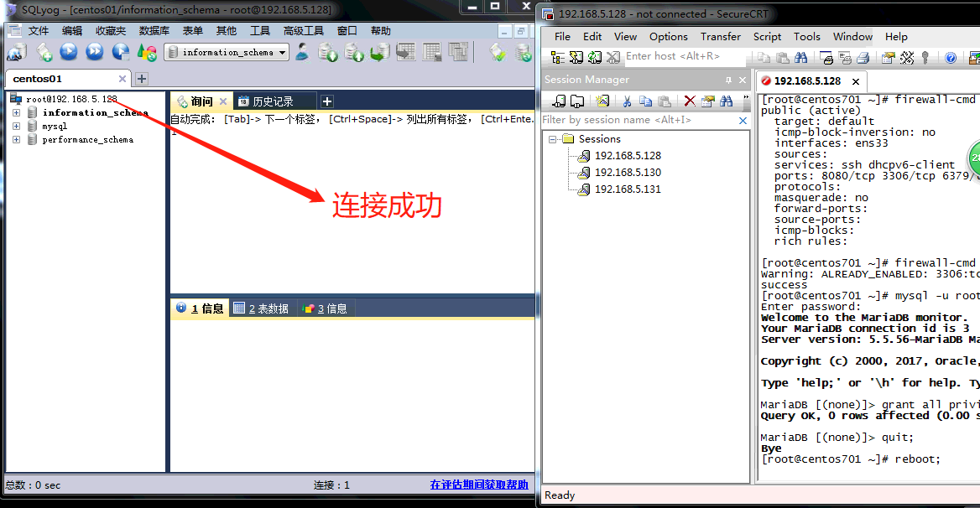This screenshot has width=980, height=508.
Task: Click the Find binoculars icon in SecureCRT main toolbar
Action: coord(800,58)
